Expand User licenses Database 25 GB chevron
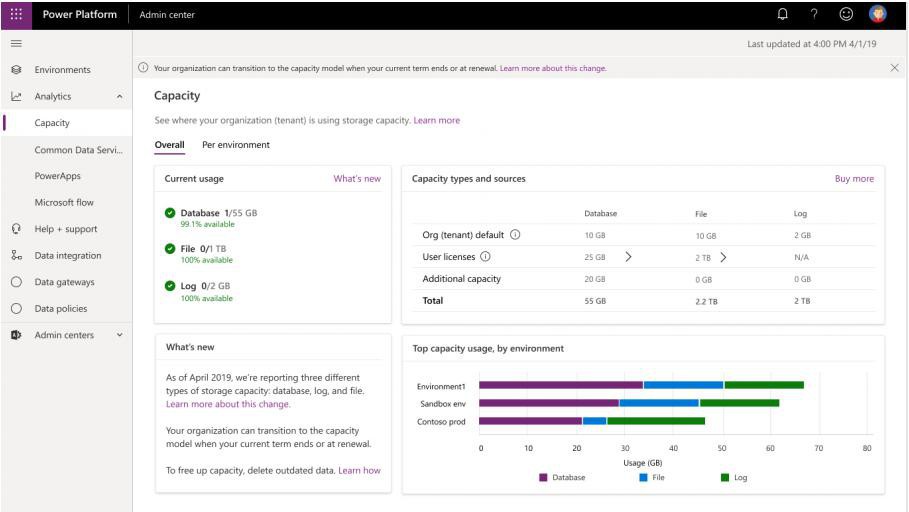The height and width of the screenshot is (512, 909). point(628,257)
